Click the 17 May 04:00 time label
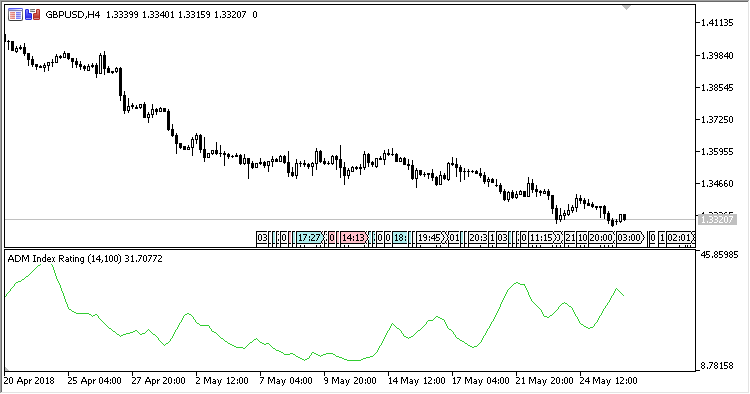Screen dimensions: 750x394 tap(480, 381)
